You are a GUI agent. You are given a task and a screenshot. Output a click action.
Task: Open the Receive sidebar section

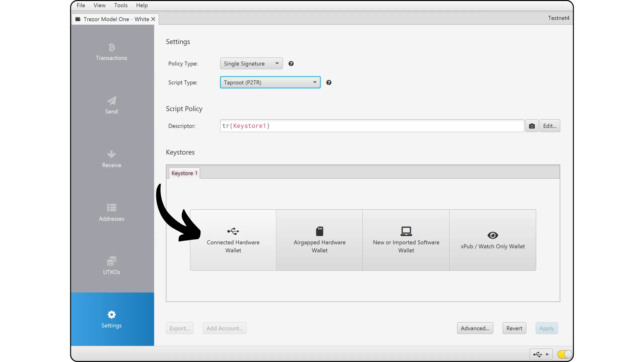(x=111, y=159)
